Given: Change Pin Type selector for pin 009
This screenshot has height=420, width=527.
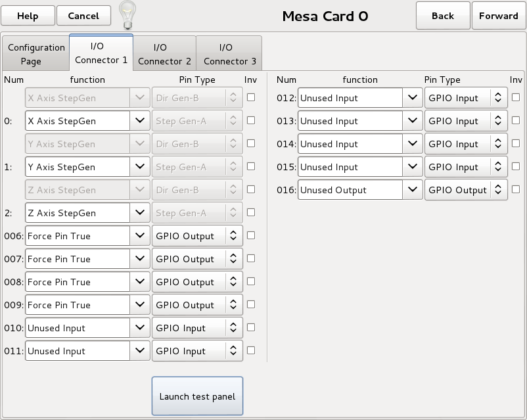Looking at the screenshot, I should coord(197,305).
